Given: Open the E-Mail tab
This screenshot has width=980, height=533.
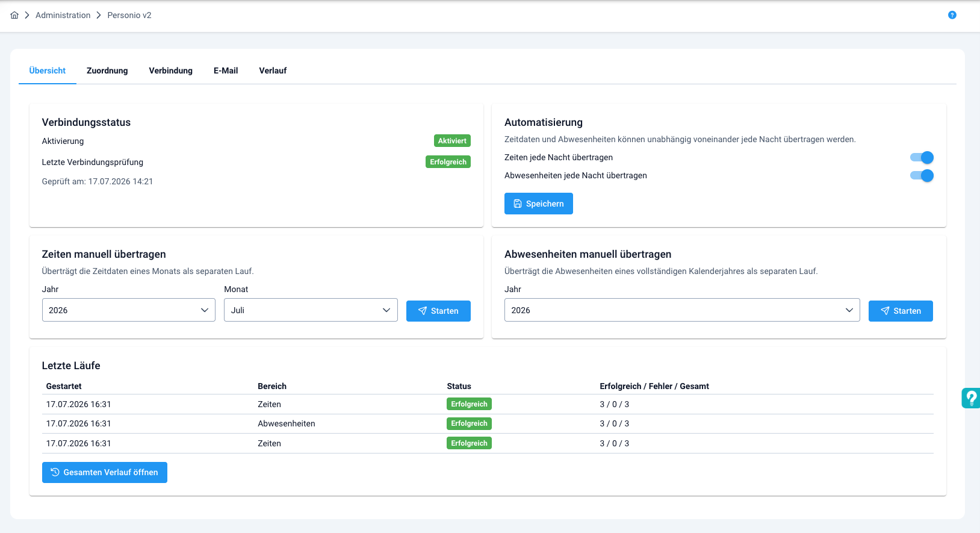Looking at the screenshot, I should pos(226,70).
